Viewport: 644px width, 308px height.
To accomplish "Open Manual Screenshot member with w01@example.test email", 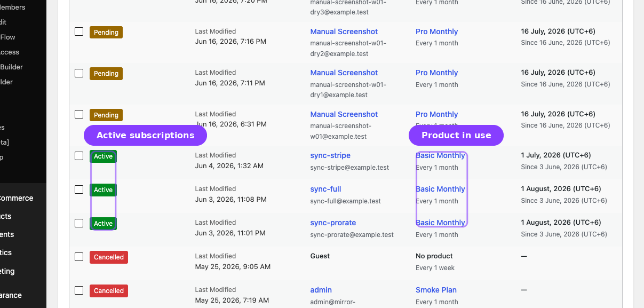I will click(344, 114).
